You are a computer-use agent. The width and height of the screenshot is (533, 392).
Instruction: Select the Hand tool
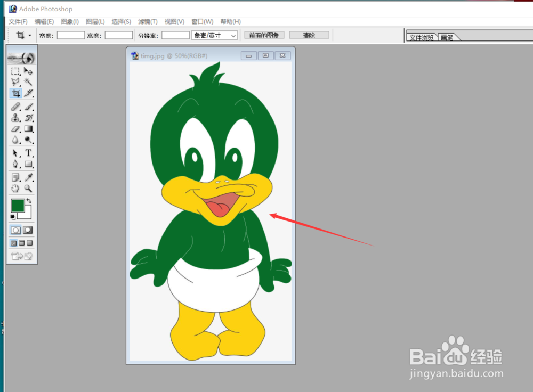pos(15,188)
